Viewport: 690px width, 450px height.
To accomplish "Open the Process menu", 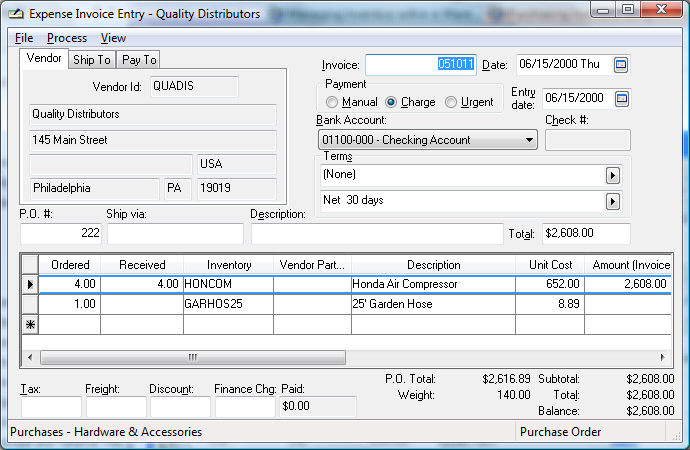I will click(67, 38).
